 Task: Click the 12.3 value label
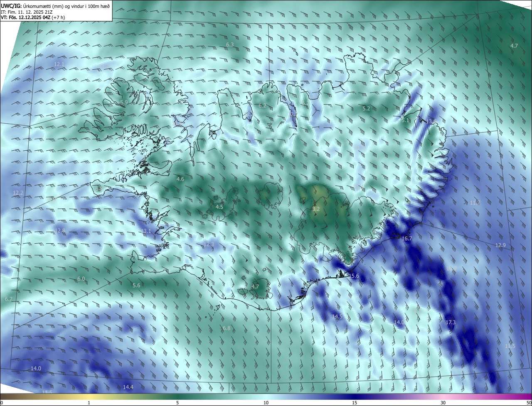[x=209, y=245]
